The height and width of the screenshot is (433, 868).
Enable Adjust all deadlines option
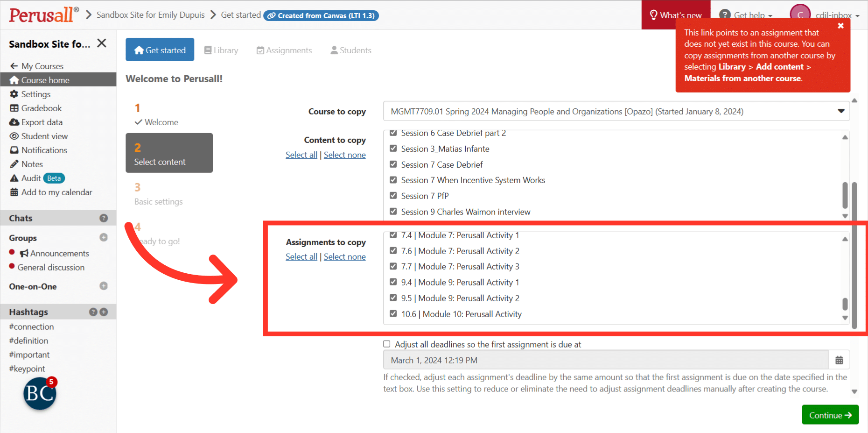387,344
